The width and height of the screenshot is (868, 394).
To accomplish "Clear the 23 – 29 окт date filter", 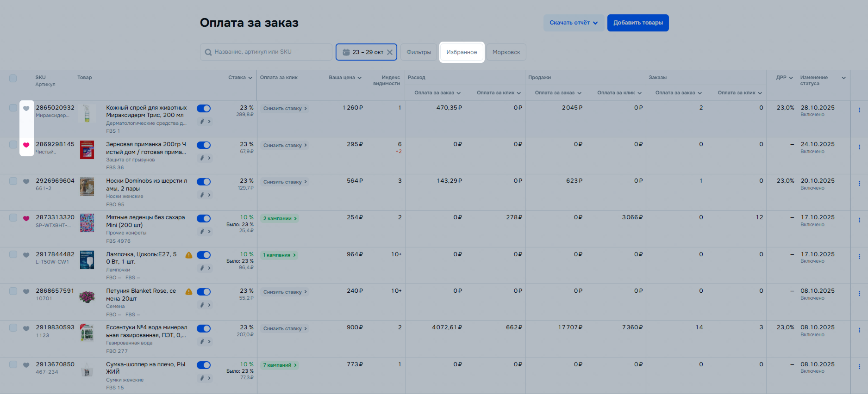I will [x=390, y=52].
